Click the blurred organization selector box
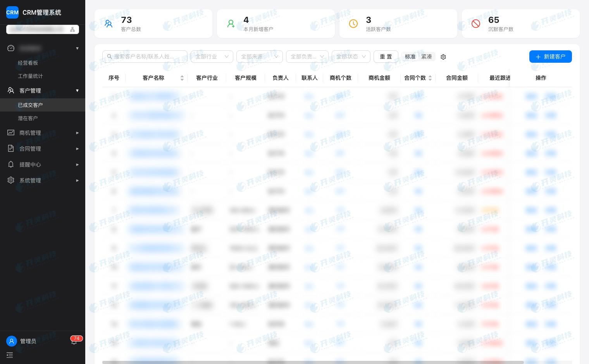The width and height of the screenshot is (589, 364). (x=43, y=29)
